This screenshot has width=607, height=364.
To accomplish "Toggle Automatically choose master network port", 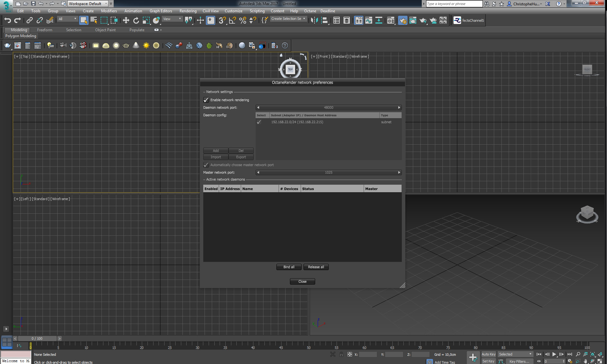I will pyautogui.click(x=206, y=165).
